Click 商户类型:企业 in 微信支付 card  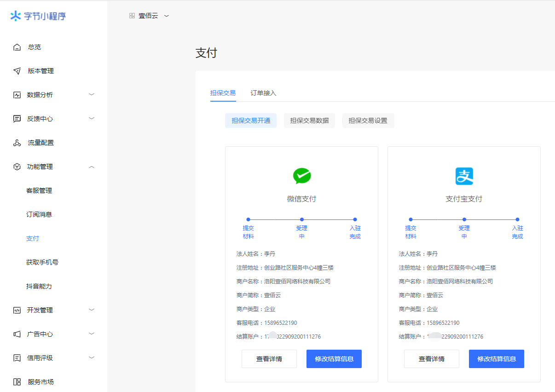256,309
